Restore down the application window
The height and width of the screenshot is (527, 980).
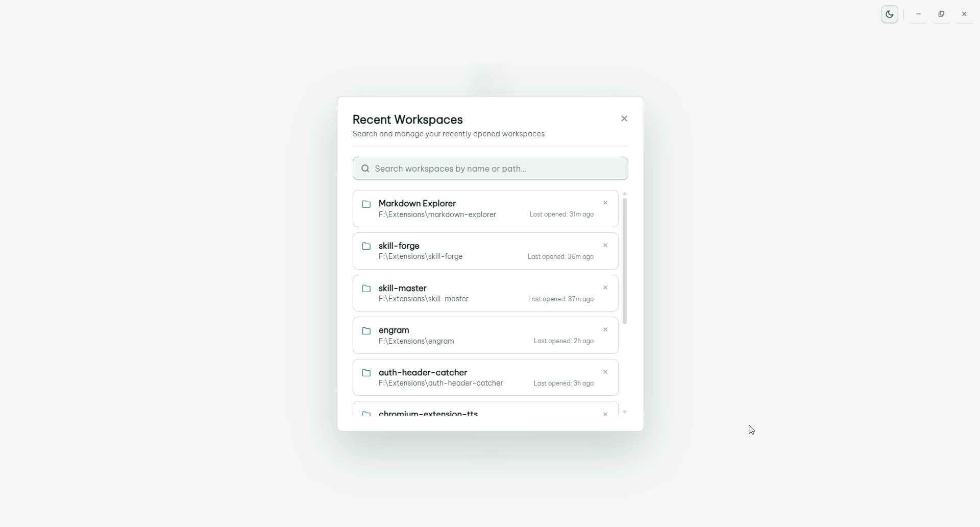pyautogui.click(x=942, y=14)
